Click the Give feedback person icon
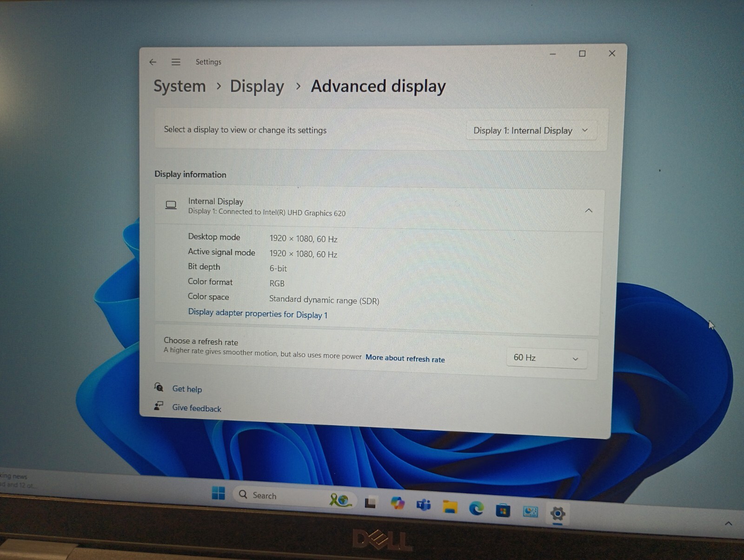Viewport: 744px width, 560px height. pyautogui.click(x=159, y=406)
